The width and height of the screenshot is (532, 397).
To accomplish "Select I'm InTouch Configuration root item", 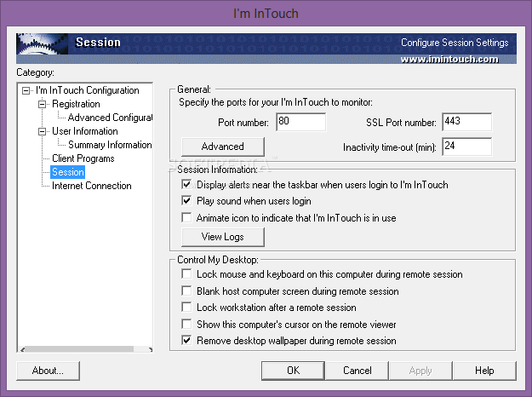I will pos(87,90).
